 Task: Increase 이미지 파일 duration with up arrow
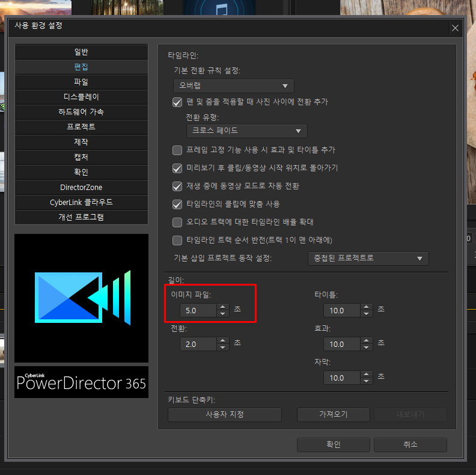click(x=223, y=307)
